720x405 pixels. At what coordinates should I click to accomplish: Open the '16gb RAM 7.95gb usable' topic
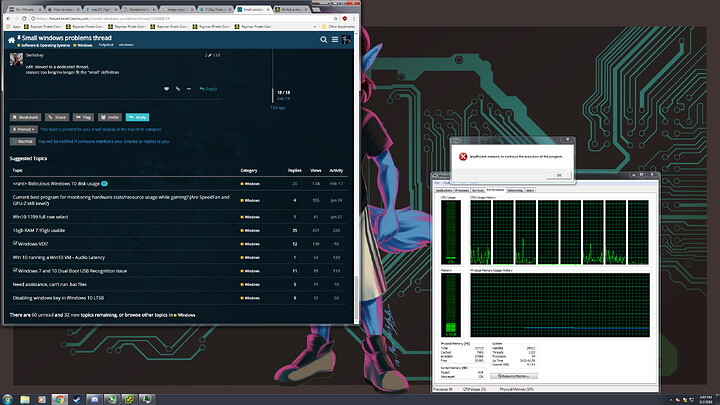[39, 231]
